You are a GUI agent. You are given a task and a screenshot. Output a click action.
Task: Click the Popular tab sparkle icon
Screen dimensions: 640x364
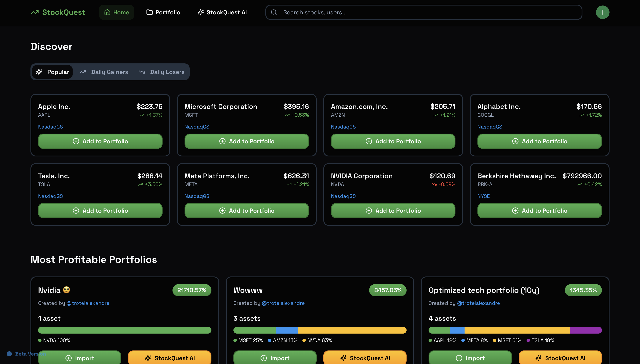coord(39,72)
